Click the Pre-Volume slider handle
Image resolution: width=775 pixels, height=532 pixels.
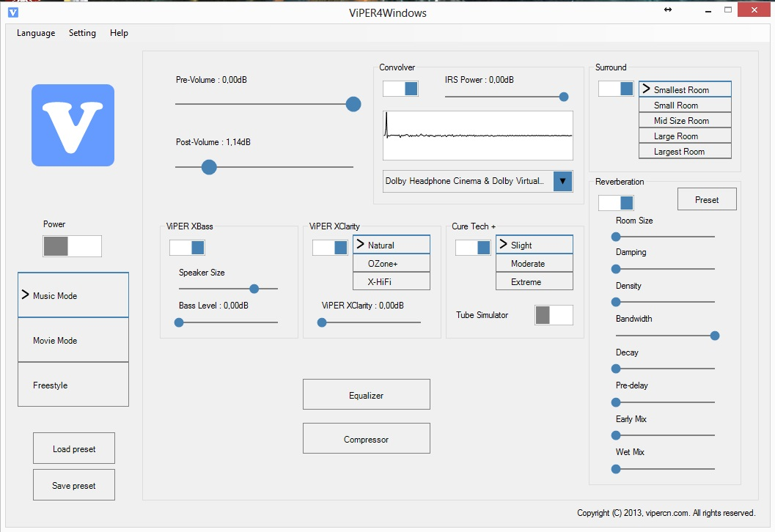(353, 104)
